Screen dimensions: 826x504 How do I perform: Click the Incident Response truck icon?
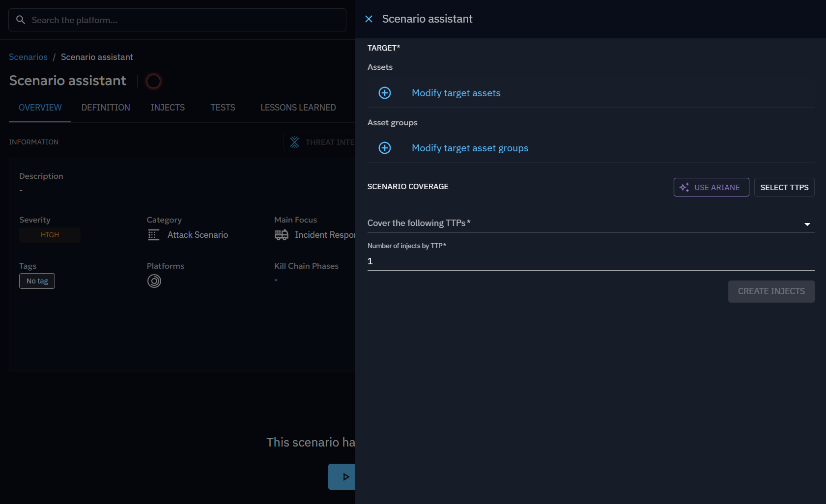tap(282, 235)
